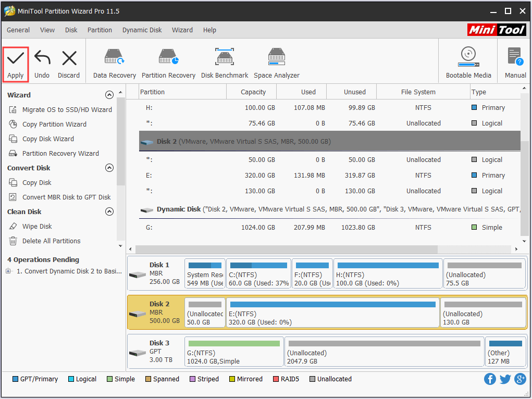Open MiniTool Twitter page icon
Image resolution: width=532 pixels, height=399 pixels.
(505, 379)
